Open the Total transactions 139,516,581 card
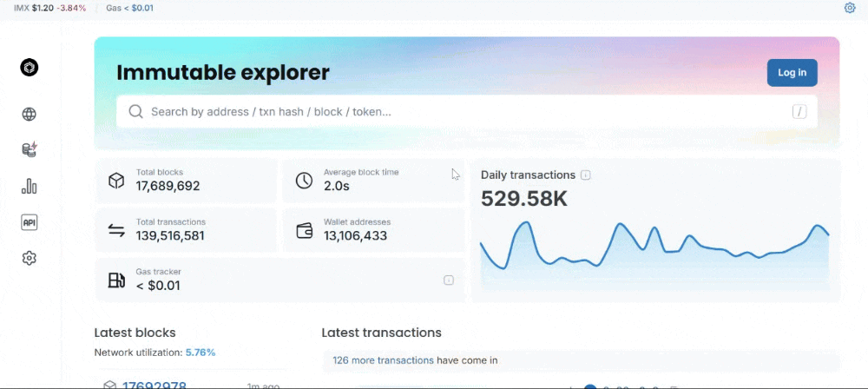The width and height of the screenshot is (868, 389). click(186, 230)
